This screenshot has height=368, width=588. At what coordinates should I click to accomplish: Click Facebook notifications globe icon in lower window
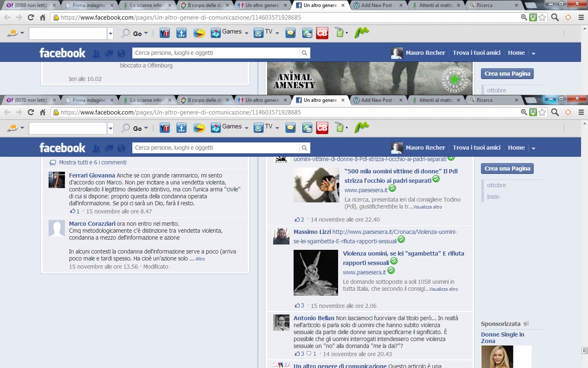(x=121, y=148)
